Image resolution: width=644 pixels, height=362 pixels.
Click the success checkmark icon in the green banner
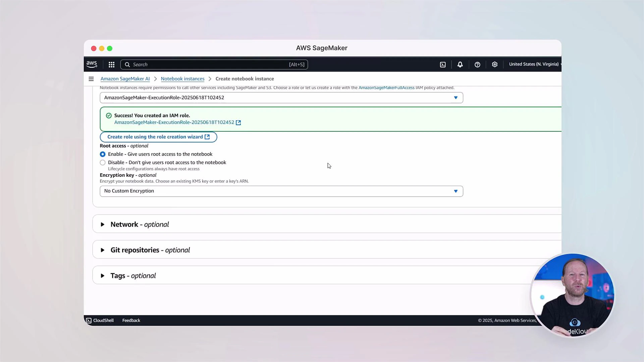[x=109, y=115]
